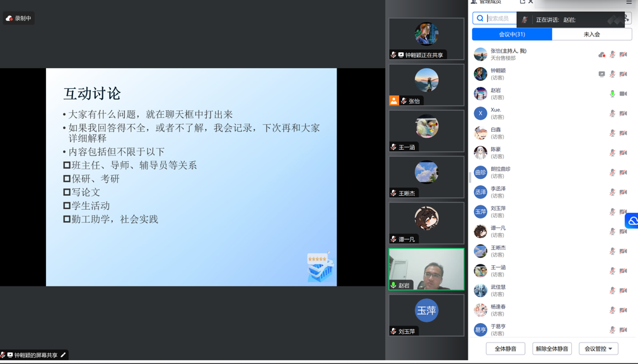Click the 搜索成员 search field
This screenshot has width=638, height=364.
point(497,19)
